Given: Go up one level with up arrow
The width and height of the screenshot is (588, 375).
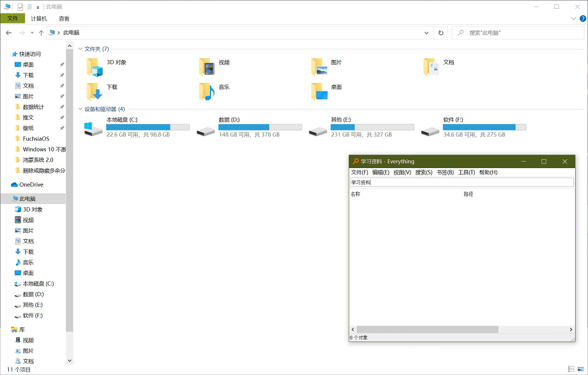Looking at the screenshot, I should coord(41,33).
